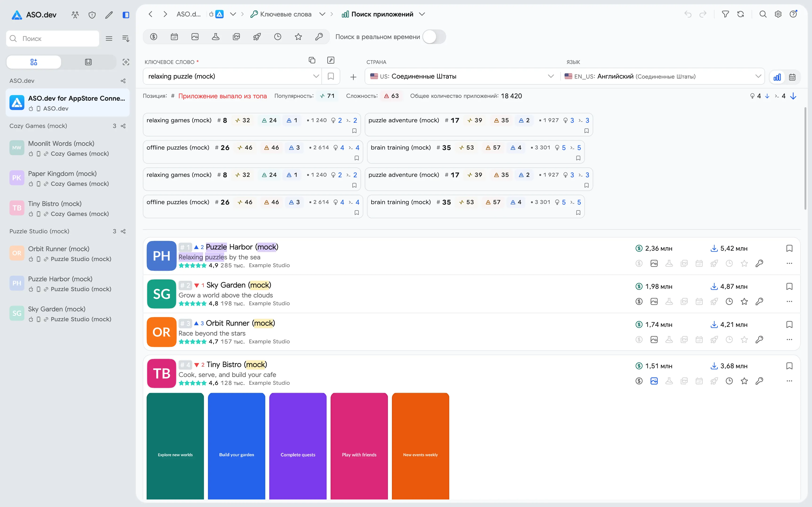Copy keyword using the copy icon
Screen dimensions: 812x507
pyautogui.click(x=312, y=60)
